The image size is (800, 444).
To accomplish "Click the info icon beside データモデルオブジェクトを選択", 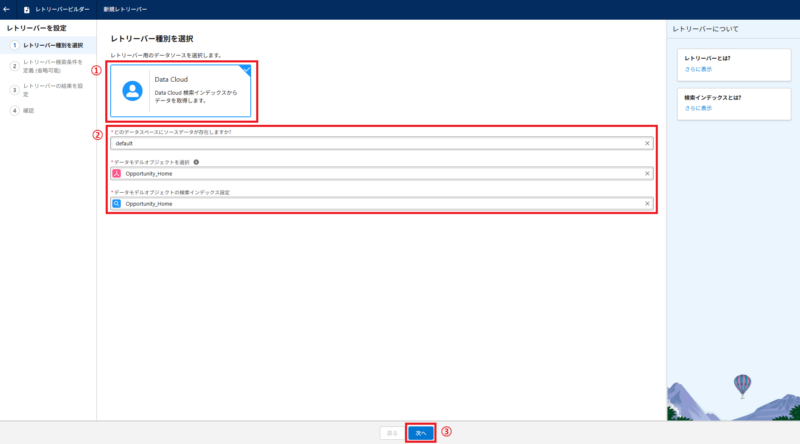I will (196, 161).
